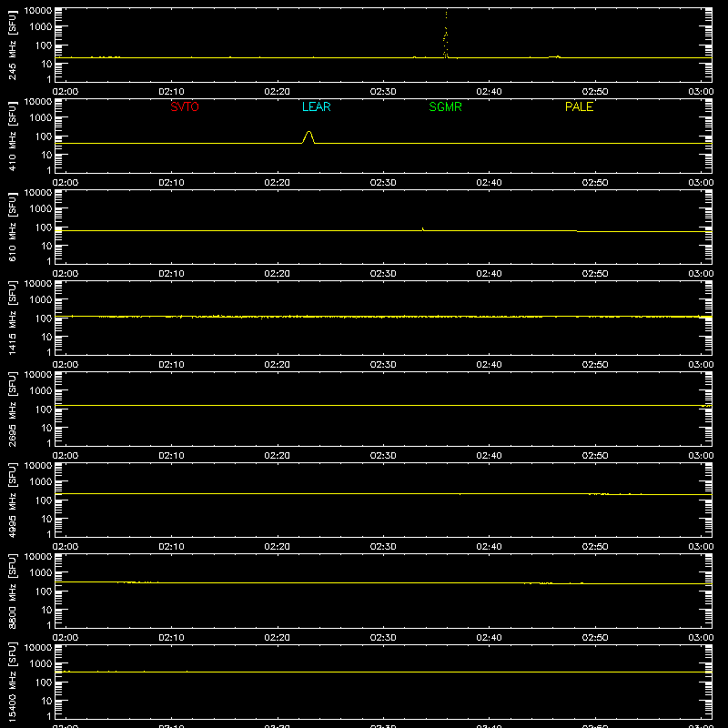
Task: Select the 8800 MHz [SFU] axis title
Action: coord(13,591)
